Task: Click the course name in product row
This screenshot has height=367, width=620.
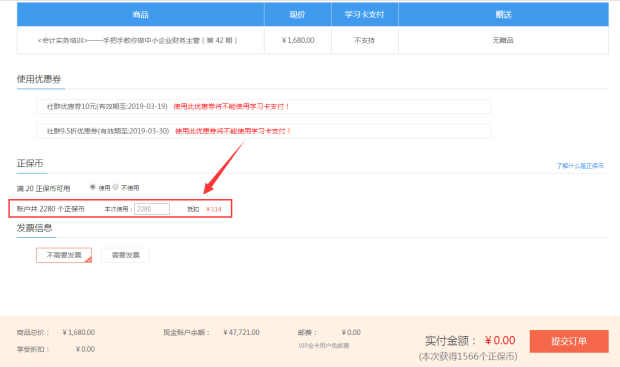Action: tap(137, 40)
